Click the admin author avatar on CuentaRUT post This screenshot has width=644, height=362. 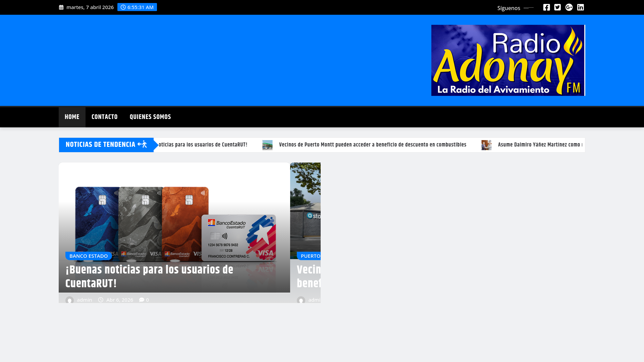coord(69,300)
